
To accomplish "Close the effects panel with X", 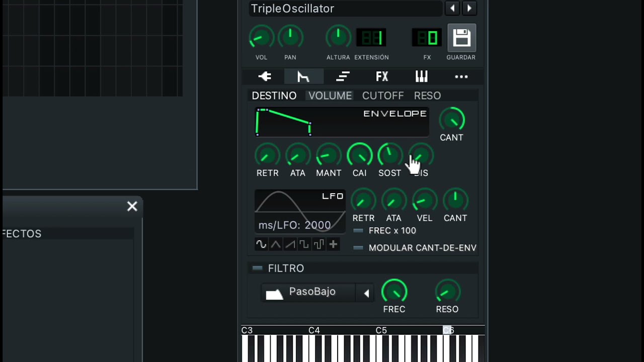I will click(x=132, y=206).
